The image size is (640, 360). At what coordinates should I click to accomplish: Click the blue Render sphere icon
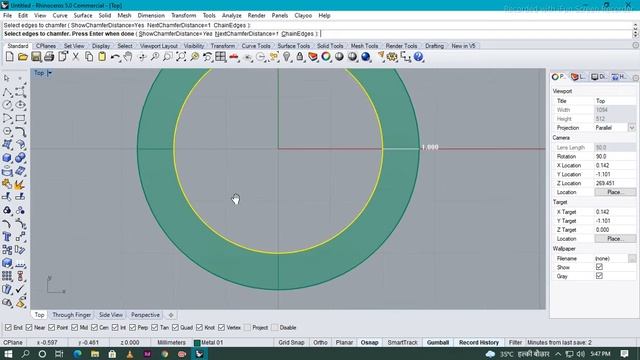[x=365, y=57]
